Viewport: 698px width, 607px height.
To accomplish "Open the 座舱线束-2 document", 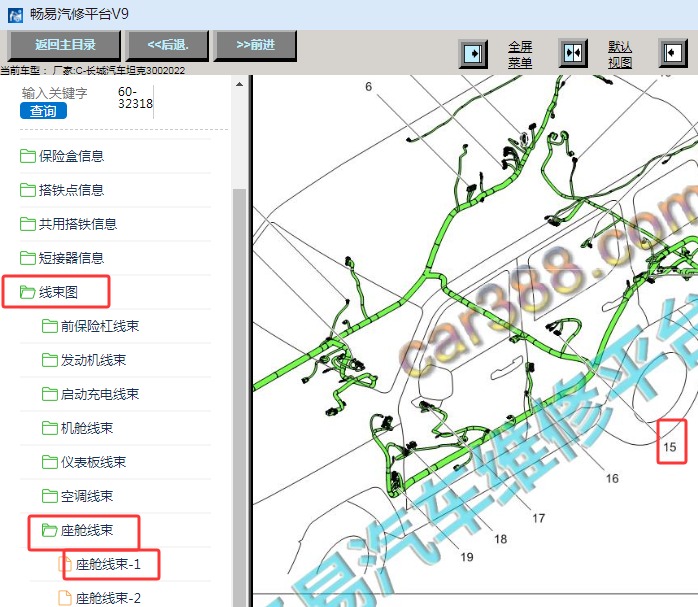I will (108, 598).
